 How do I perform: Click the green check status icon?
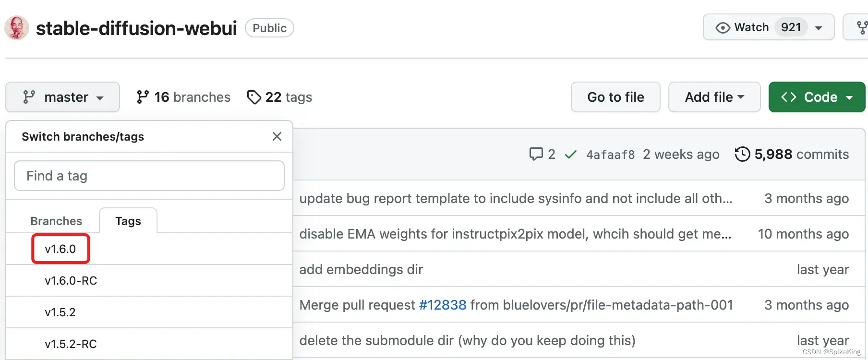(570, 155)
